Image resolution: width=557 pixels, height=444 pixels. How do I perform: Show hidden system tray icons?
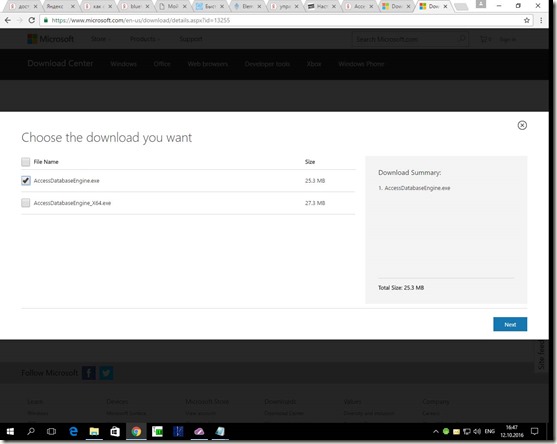click(x=436, y=432)
